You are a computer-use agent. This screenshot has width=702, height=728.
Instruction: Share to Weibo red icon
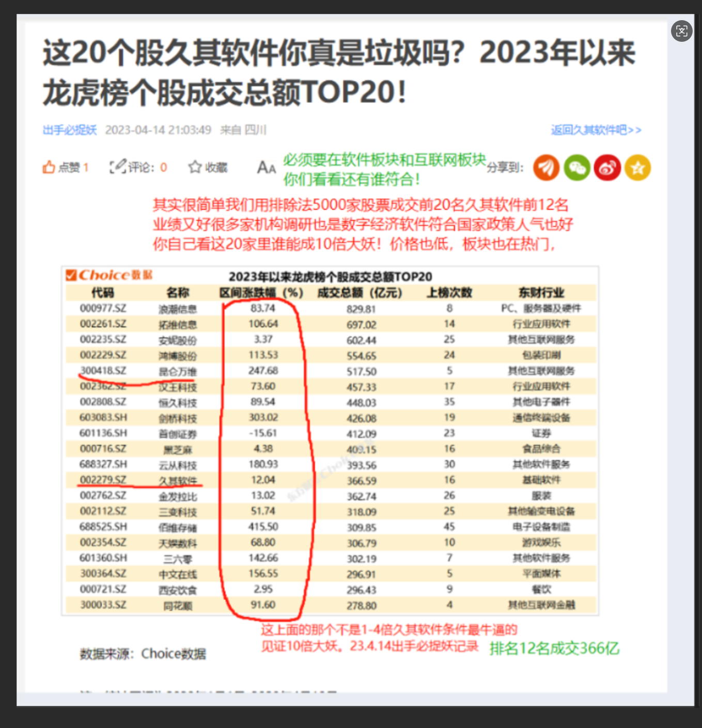pos(607,168)
